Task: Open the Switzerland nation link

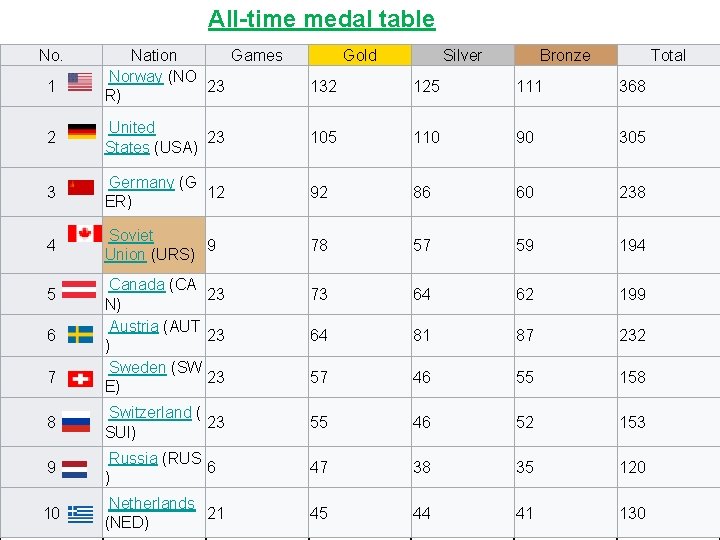Action: [149, 413]
